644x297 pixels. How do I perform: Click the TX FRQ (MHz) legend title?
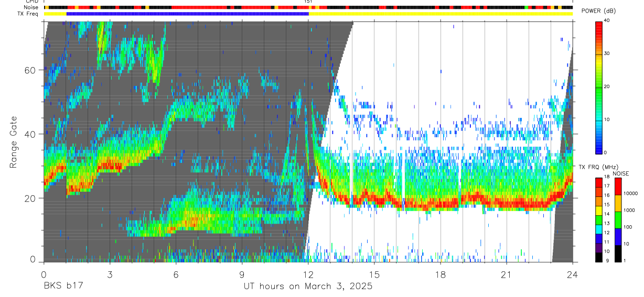(x=598, y=167)
